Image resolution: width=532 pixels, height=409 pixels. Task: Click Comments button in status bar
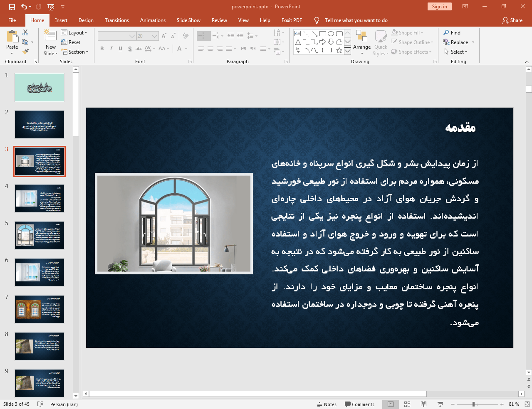pyautogui.click(x=359, y=404)
